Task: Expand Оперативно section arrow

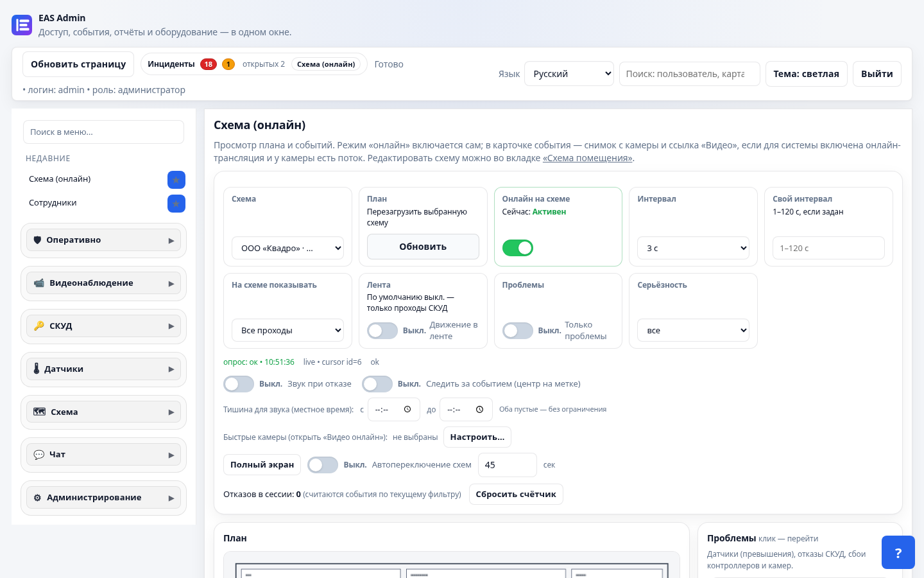Action: point(171,241)
